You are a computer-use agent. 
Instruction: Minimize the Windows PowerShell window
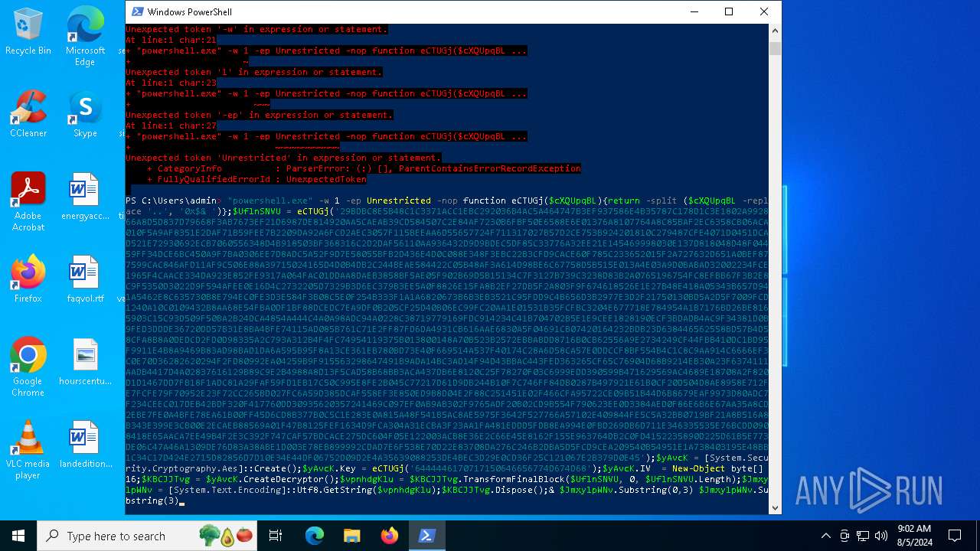pyautogui.click(x=694, y=11)
